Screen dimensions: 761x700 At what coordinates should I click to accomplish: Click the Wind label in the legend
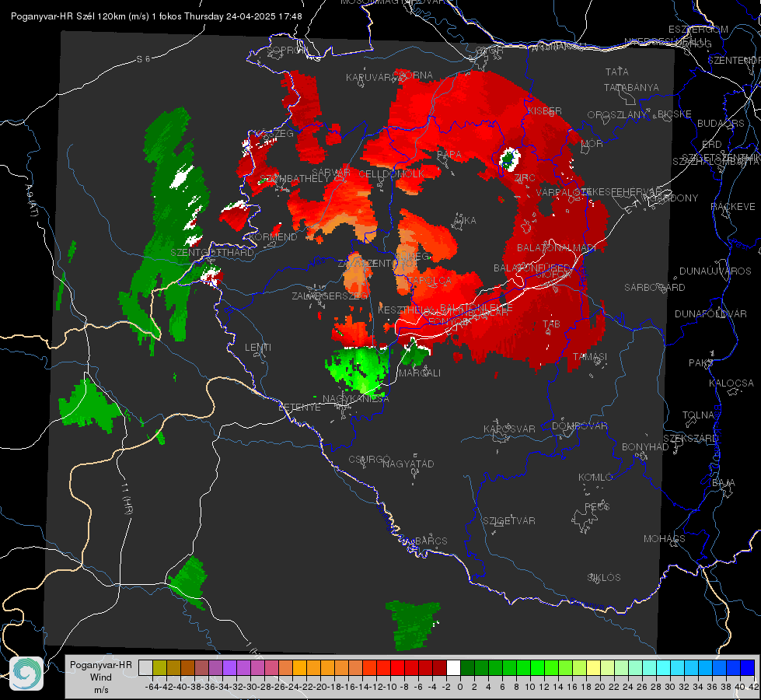coord(101,677)
